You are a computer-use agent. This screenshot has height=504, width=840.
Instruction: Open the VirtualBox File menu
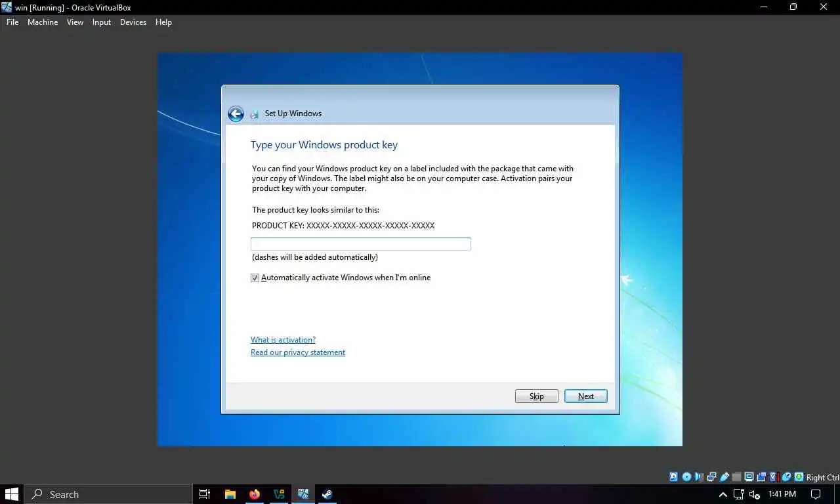point(12,22)
